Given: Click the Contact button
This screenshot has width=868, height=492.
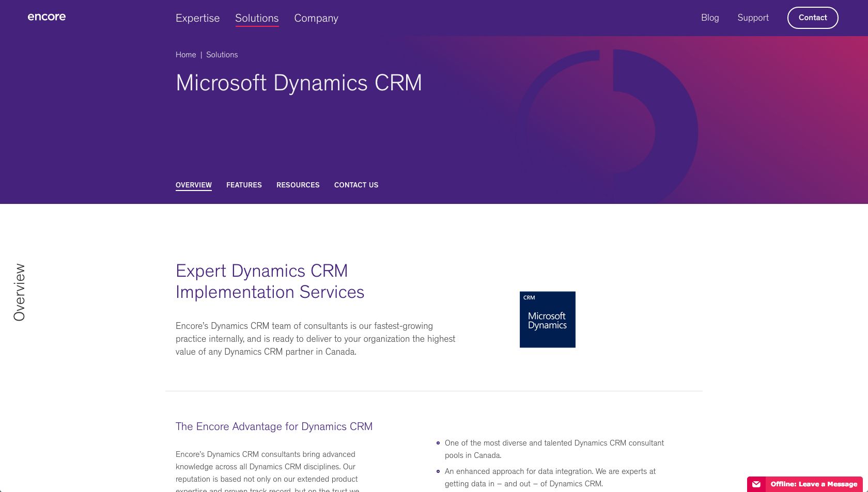Looking at the screenshot, I should click(813, 18).
